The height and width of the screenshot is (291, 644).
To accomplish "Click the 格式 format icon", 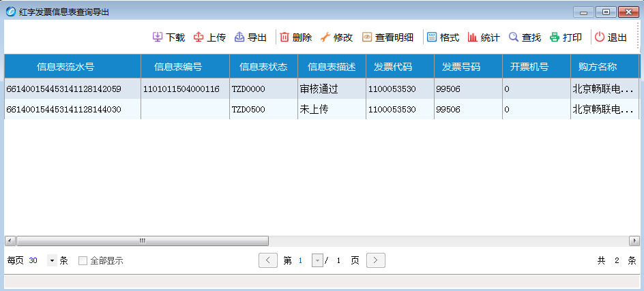I will point(432,37).
